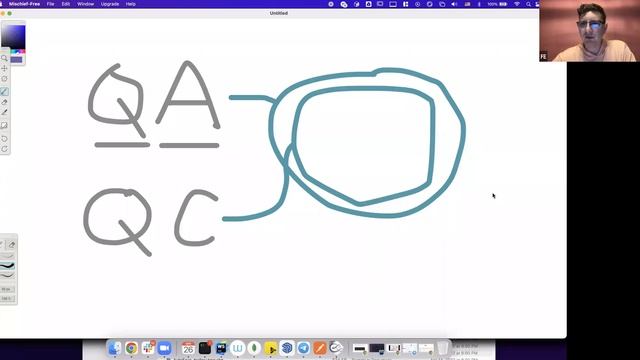The width and height of the screenshot is (640, 360).
Task: Select the active brush tool
Action: pyautogui.click(x=4, y=91)
